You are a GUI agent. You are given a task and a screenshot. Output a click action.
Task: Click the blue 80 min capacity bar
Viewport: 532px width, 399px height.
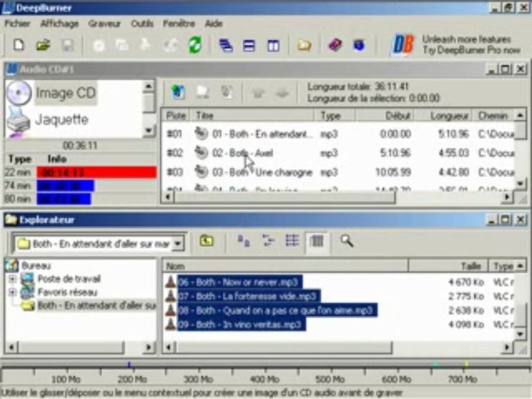[x=64, y=199]
